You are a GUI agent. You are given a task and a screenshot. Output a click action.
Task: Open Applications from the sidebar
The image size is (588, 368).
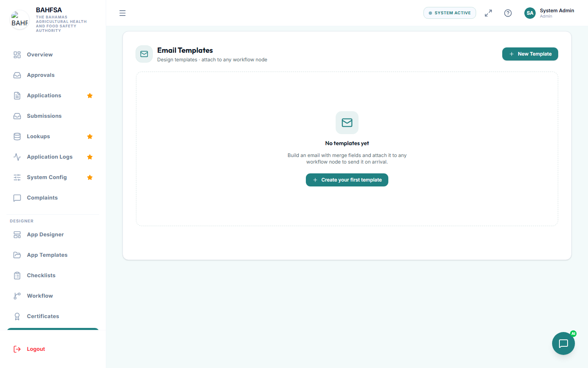[x=53, y=96]
